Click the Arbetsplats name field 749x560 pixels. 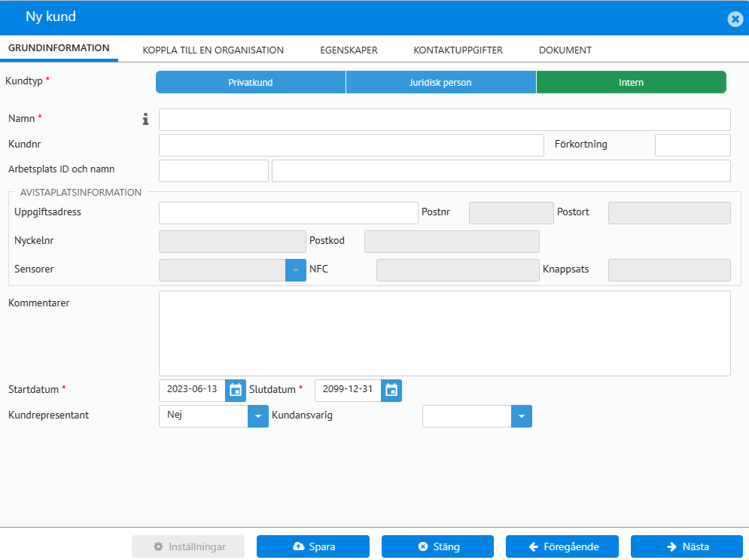tap(501, 171)
